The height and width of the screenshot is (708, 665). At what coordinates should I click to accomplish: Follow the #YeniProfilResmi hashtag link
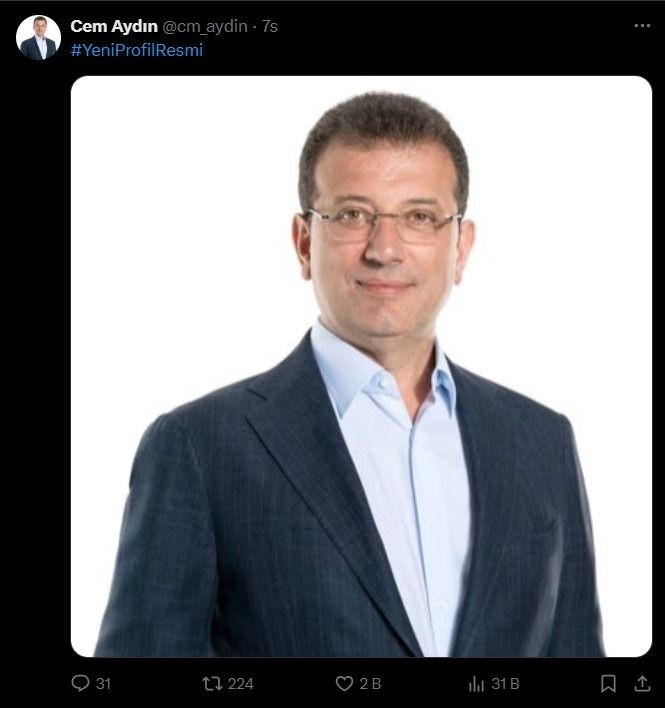tap(137, 50)
